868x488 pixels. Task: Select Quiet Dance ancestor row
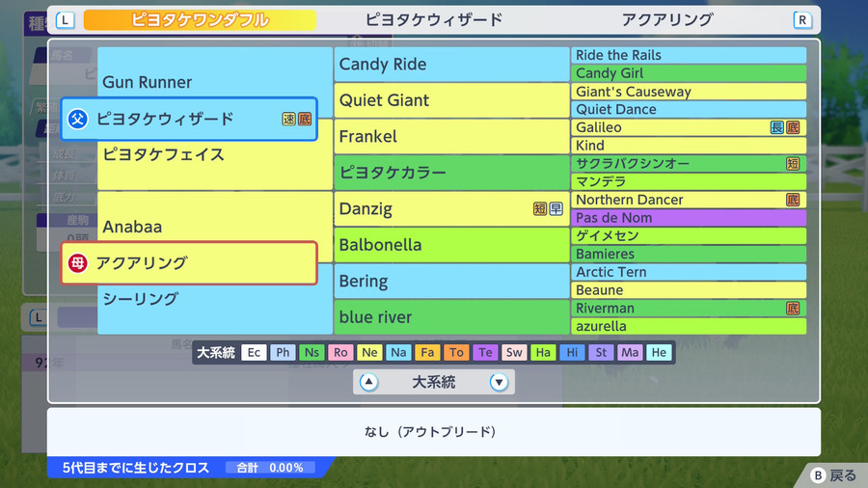[x=689, y=110]
